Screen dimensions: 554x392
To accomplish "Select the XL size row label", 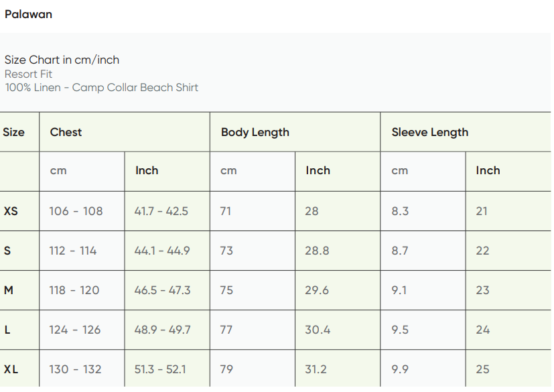I will (x=11, y=369).
